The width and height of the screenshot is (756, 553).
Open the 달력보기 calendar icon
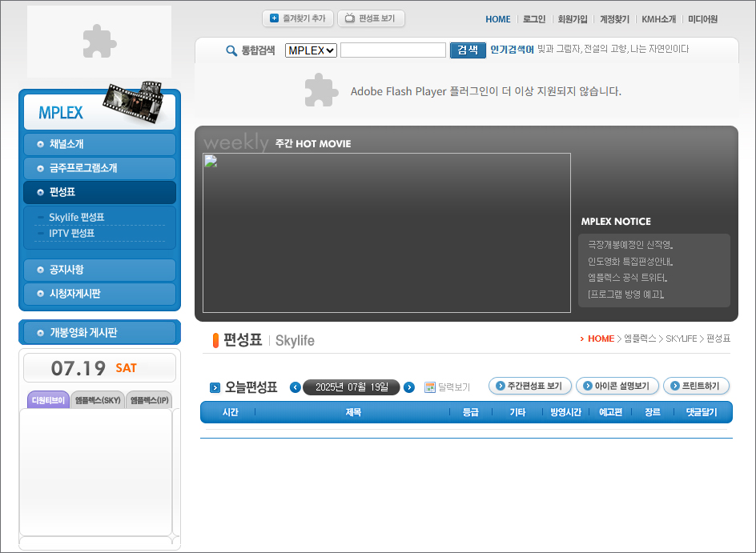(430, 387)
